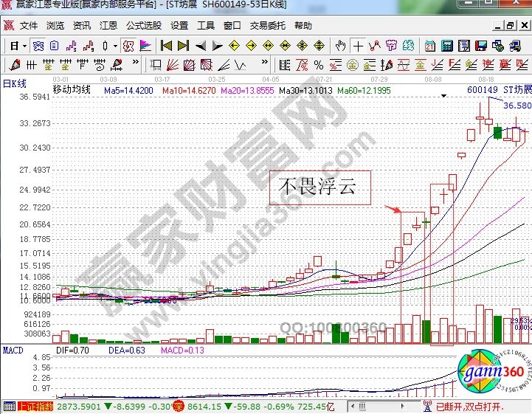532x414 pixels.
Task: Open the calendar icon in toolbar
Action: (x=430, y=46)
